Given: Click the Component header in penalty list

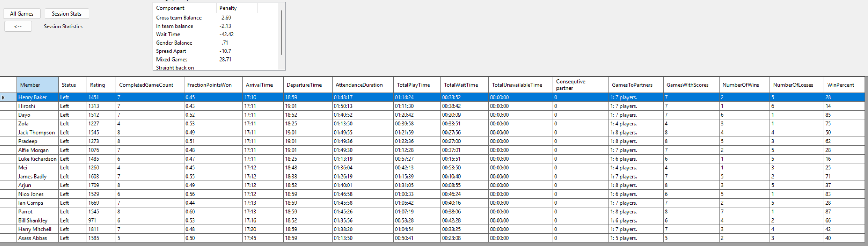Looking at the screenshot, I should pos(185,8).
